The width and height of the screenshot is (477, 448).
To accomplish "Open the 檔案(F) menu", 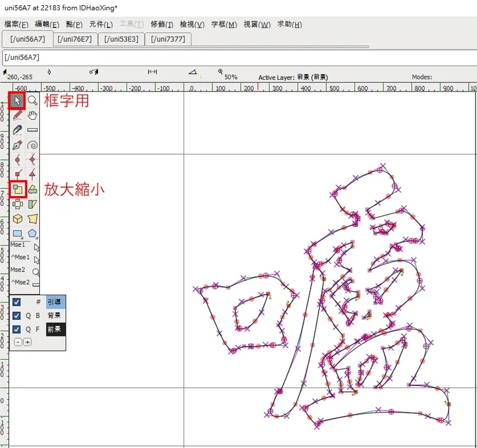I will coord(16,24).
